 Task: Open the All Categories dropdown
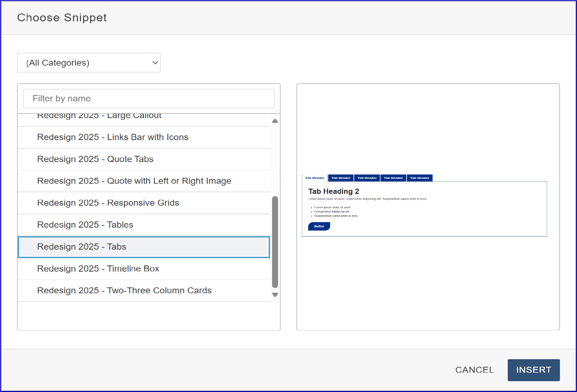click(89, 63)
